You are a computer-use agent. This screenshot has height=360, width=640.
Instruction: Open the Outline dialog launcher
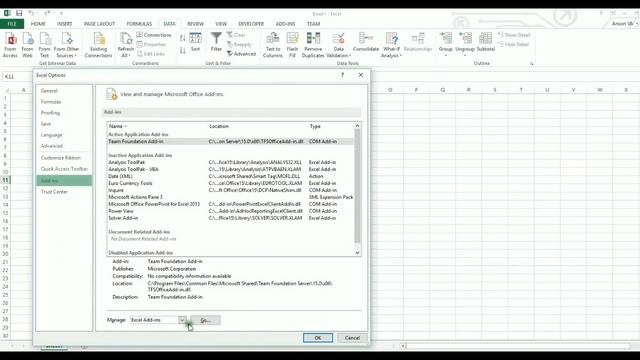[531, 64]
